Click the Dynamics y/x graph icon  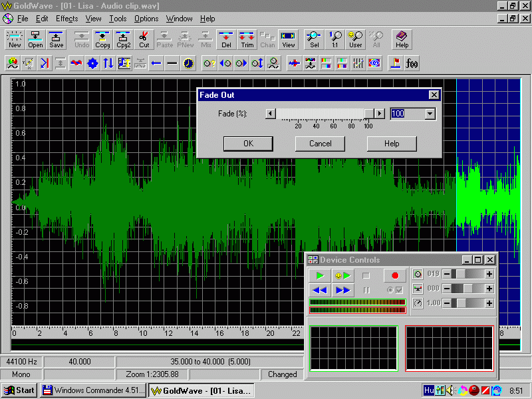29,63
